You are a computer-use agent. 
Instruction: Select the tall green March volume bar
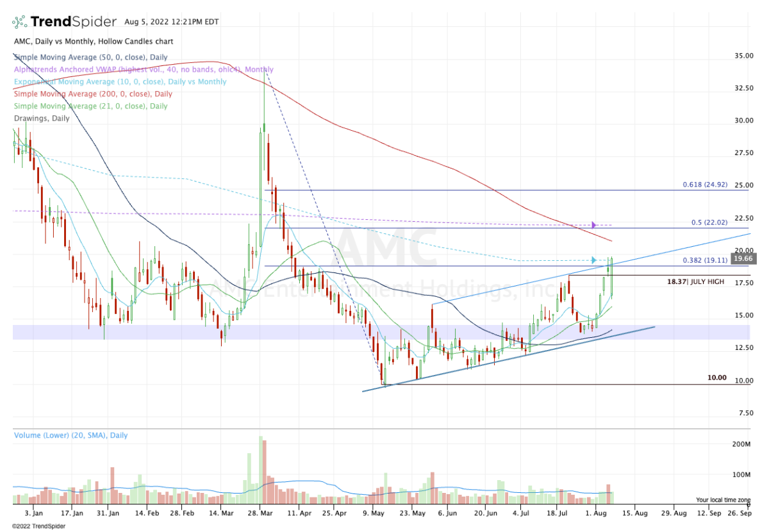pyautogui.click(x=261, y=471)
